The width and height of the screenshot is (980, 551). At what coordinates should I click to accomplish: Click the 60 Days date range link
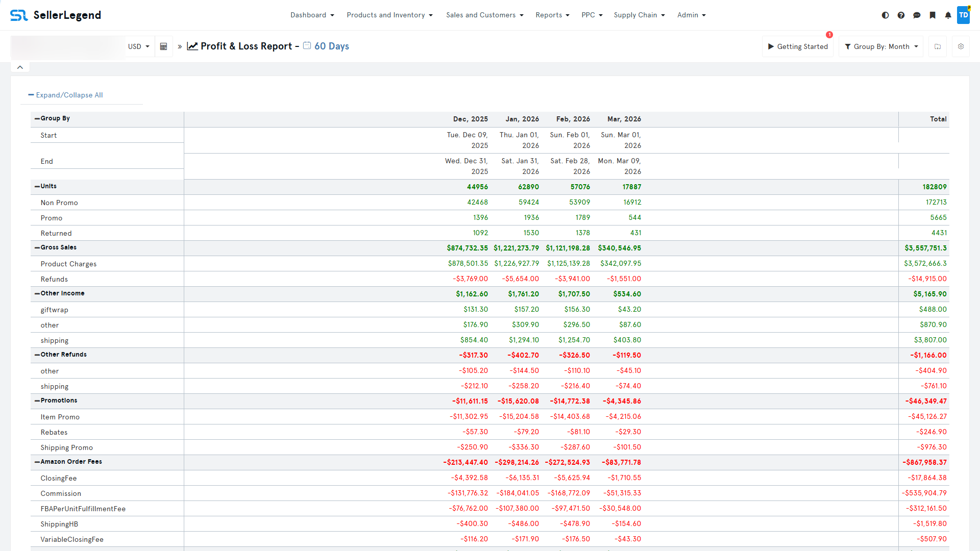(x=331, y=46)
